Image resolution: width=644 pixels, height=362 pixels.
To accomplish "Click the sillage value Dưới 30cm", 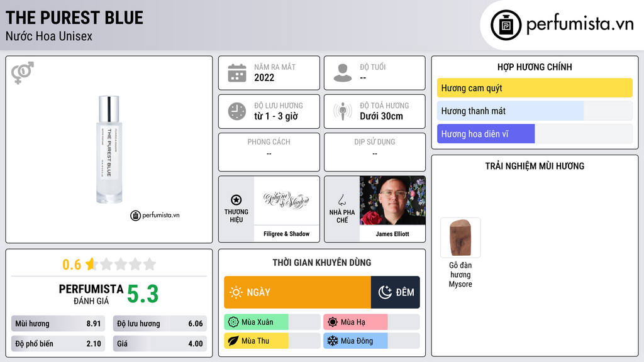I will point(382,116).
